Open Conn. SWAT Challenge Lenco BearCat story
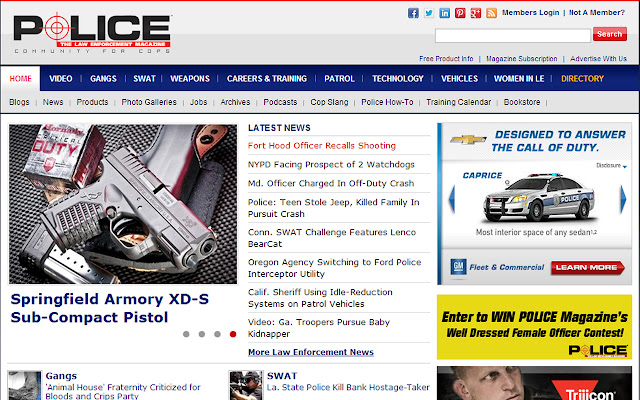 pos(332,238)
